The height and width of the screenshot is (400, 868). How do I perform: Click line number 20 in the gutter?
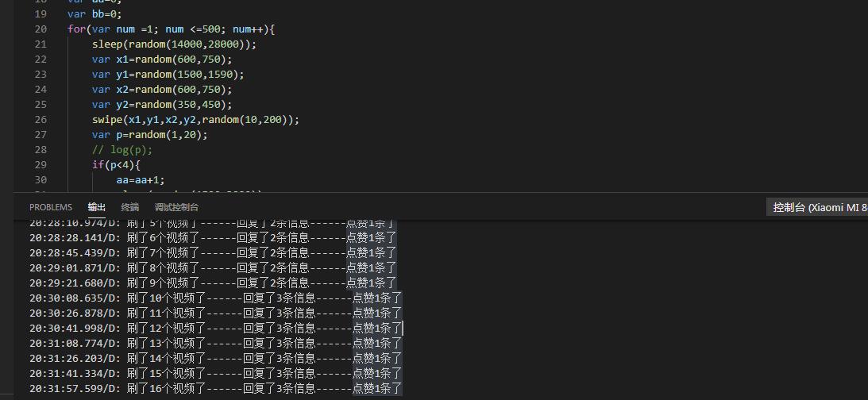pos(41,29)
